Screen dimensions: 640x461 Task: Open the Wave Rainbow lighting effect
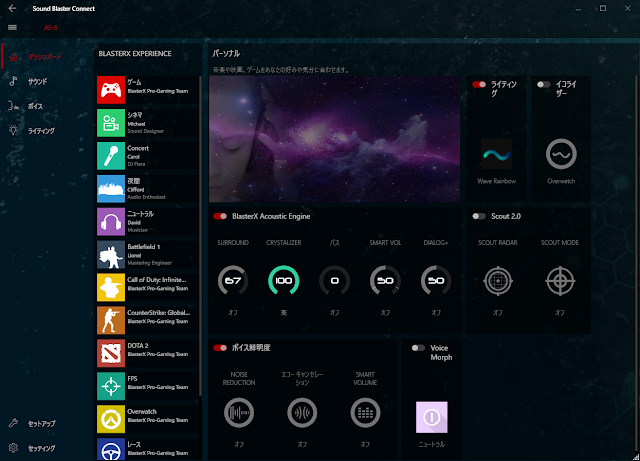point(496,154)
